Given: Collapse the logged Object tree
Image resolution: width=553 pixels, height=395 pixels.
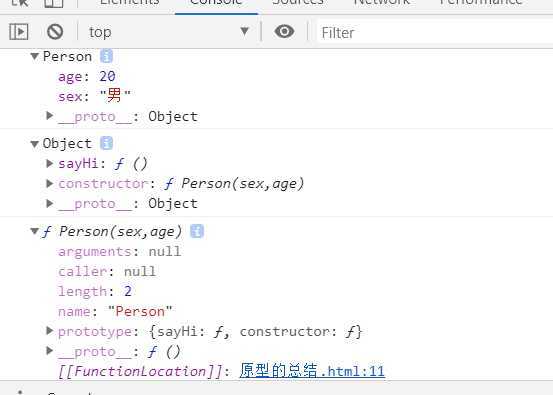Looking at the screenshot, I should click(x=35, y=144).
